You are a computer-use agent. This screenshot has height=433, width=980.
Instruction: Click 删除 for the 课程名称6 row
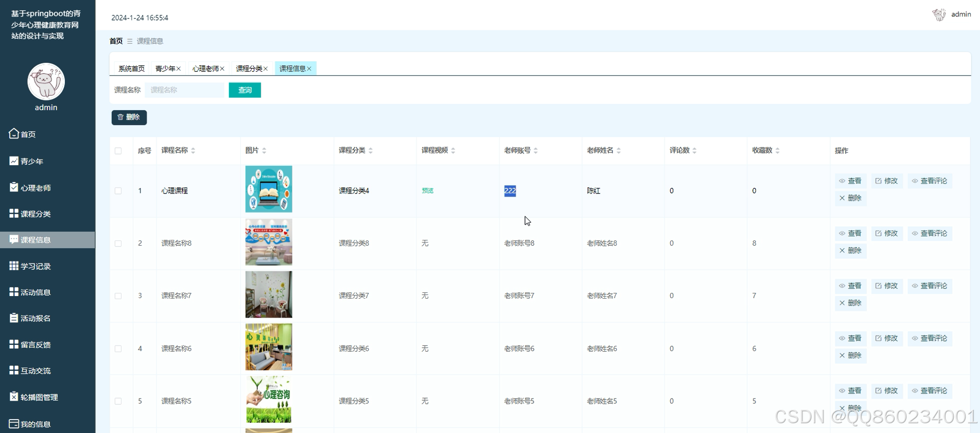(851, 356)
